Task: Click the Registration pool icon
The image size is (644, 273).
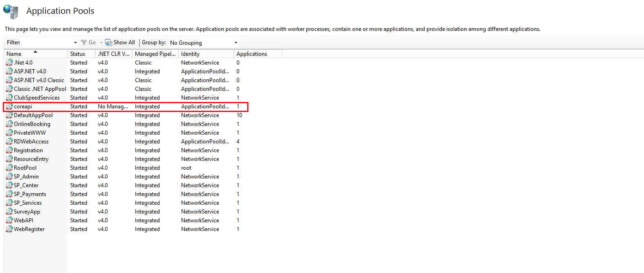Action: pyautogui.click(x=9, y=150)
